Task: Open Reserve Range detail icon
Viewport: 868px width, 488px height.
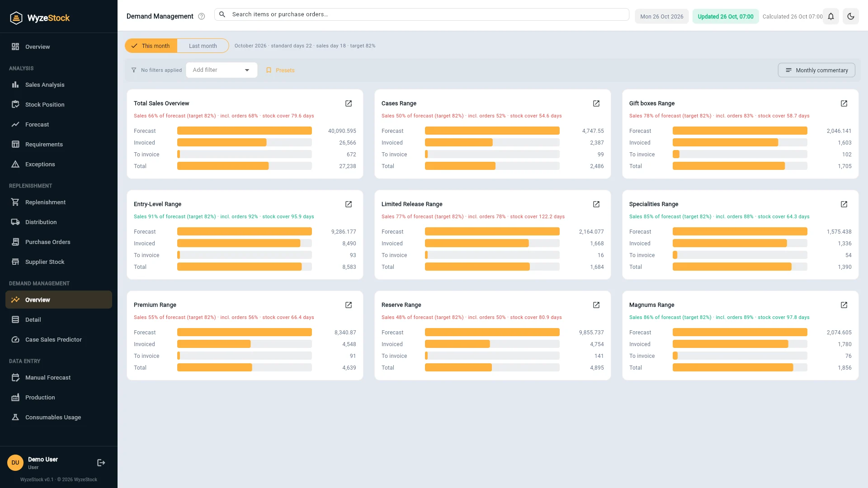Action: [x=596, y=305]
